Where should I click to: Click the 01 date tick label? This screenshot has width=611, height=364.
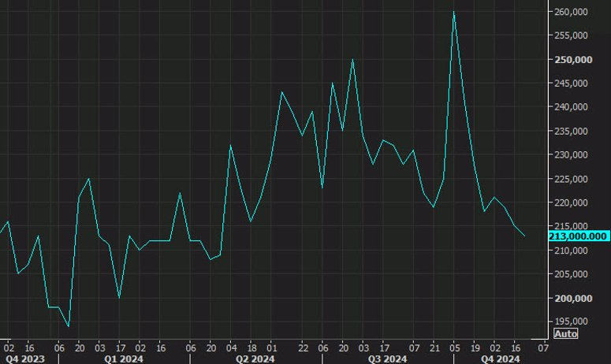point(271,348)
